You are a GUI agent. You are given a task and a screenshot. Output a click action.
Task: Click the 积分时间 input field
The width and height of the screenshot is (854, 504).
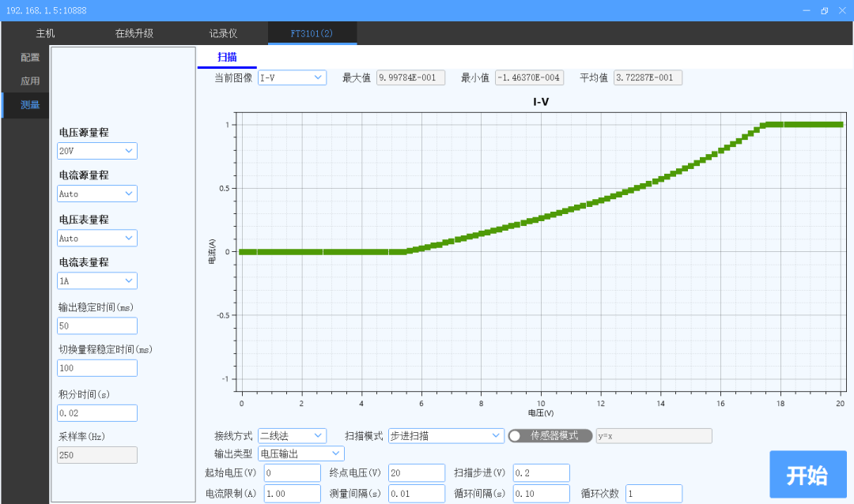click(x=97, y=413)
